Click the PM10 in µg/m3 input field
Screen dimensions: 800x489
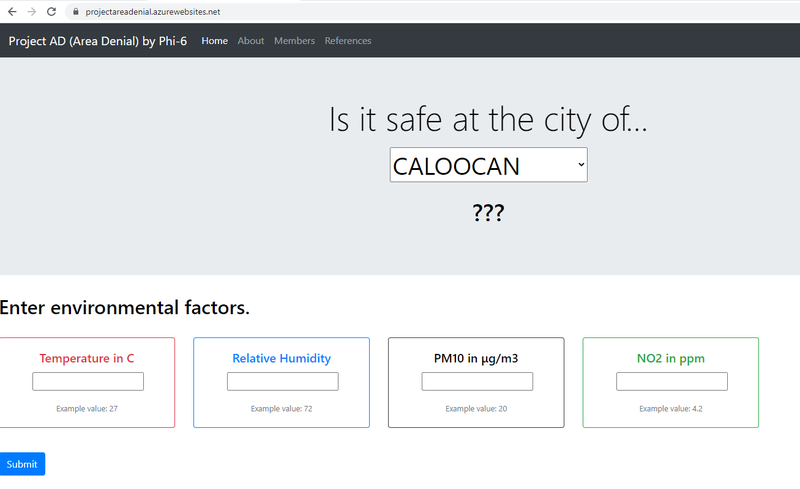click(477, 381)
